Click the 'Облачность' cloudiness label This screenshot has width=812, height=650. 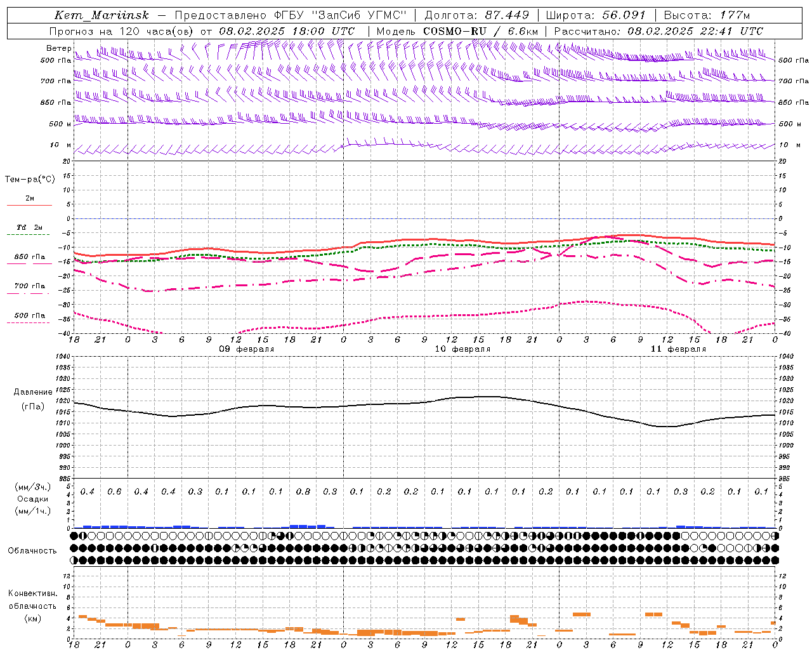coord(32,551)
